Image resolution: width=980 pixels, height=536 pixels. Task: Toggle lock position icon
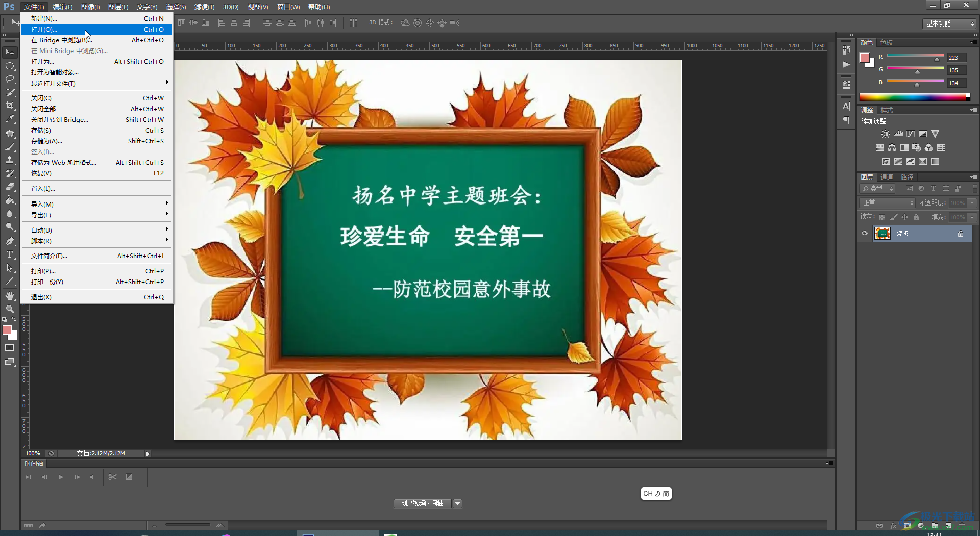pos(904,217)
